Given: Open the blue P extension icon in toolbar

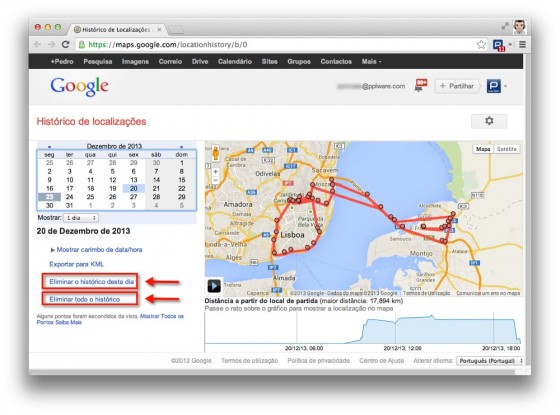Looking at the screenshot, I should coord(499,45).
